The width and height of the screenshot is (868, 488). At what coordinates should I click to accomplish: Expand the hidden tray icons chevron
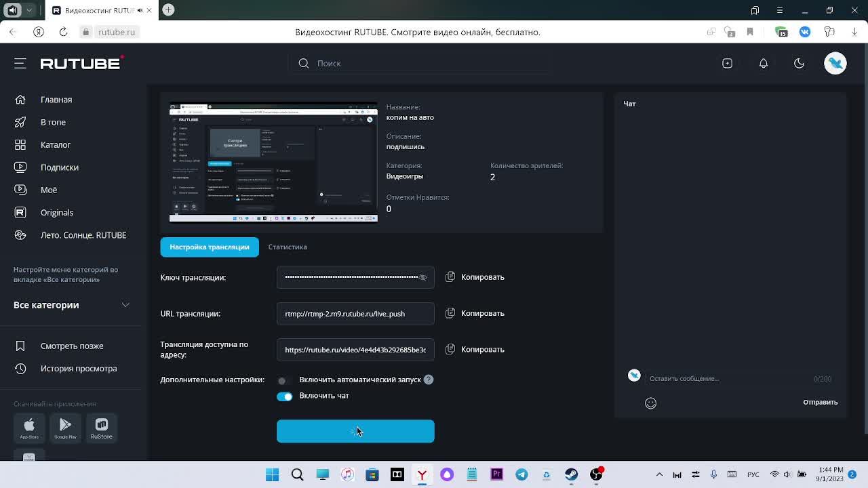[659, 474]
